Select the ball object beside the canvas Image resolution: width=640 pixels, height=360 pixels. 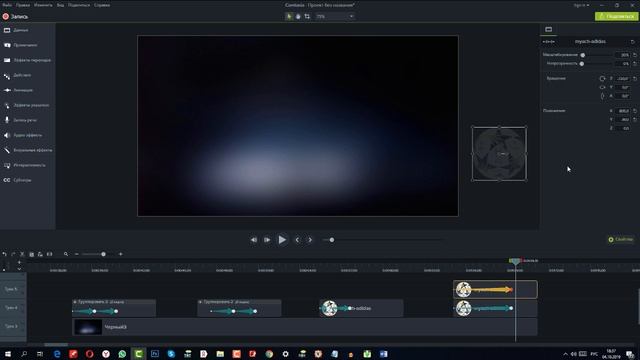coord(500,154)
